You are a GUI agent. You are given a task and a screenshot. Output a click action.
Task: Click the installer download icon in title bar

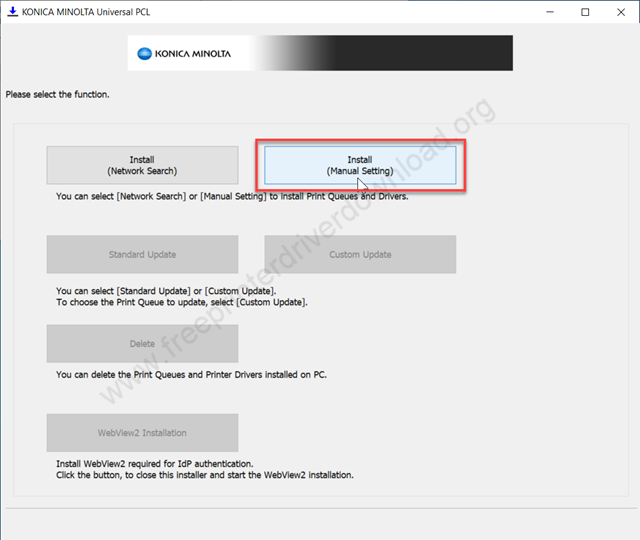point(13,12)
